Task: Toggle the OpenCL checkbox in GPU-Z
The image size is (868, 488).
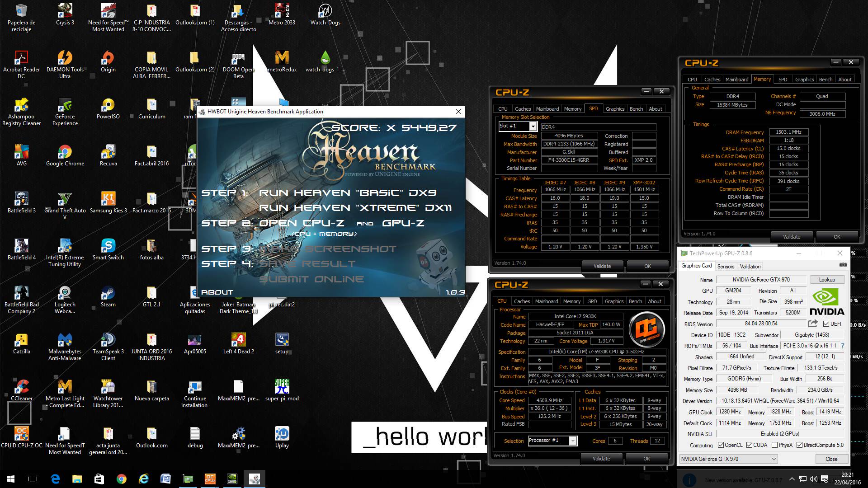Action: pos(721,445)
